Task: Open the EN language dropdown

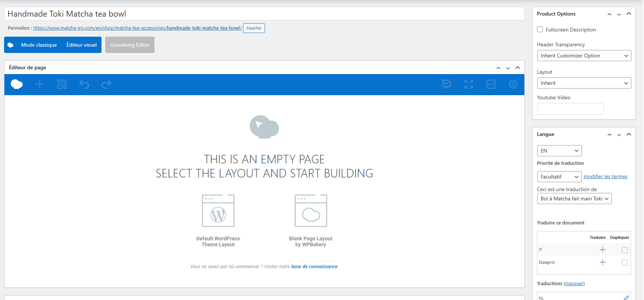Action: tap(559, 151)
